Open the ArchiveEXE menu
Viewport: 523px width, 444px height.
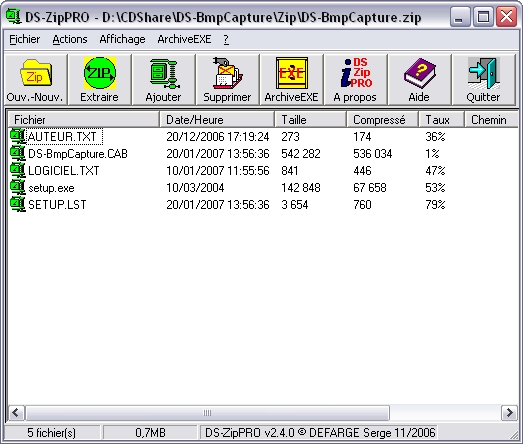click(184, 39)
